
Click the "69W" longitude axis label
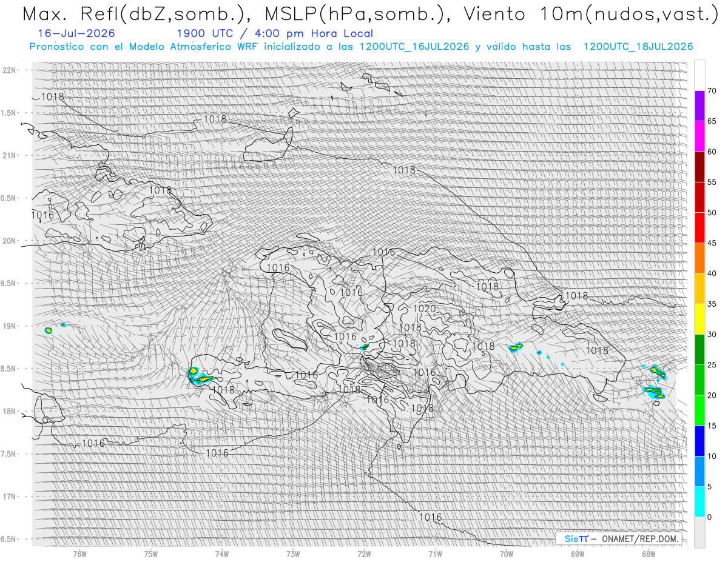[578, 554]
